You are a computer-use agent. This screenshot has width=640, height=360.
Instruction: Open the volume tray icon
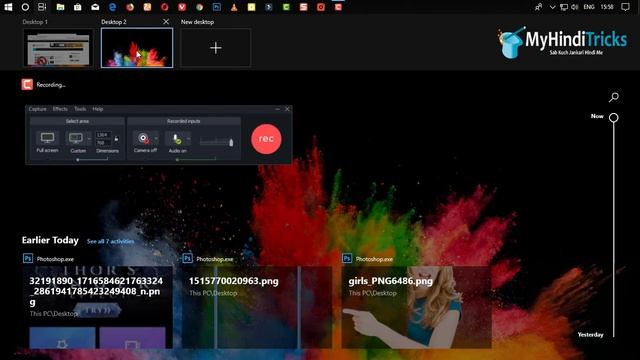[575, 7]
